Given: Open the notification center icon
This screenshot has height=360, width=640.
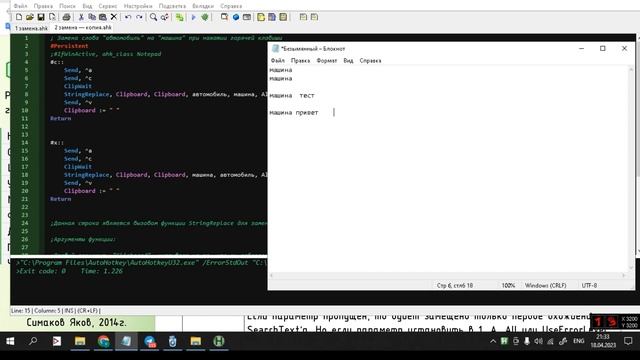Looking at the screenshot, I should [x=628, y=341].
